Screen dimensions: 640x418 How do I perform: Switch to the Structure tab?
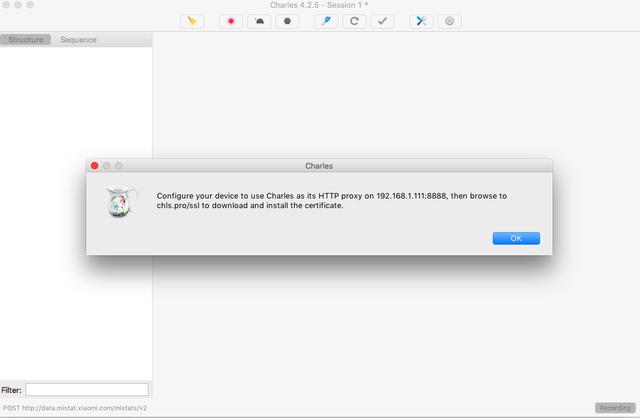pyautogui.click(x=25, y=40)
